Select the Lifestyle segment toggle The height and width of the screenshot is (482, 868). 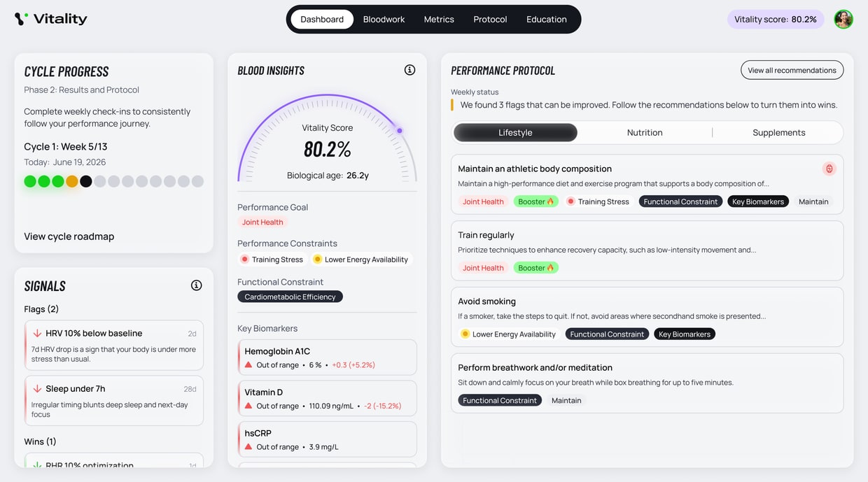(x=515, y=132)
